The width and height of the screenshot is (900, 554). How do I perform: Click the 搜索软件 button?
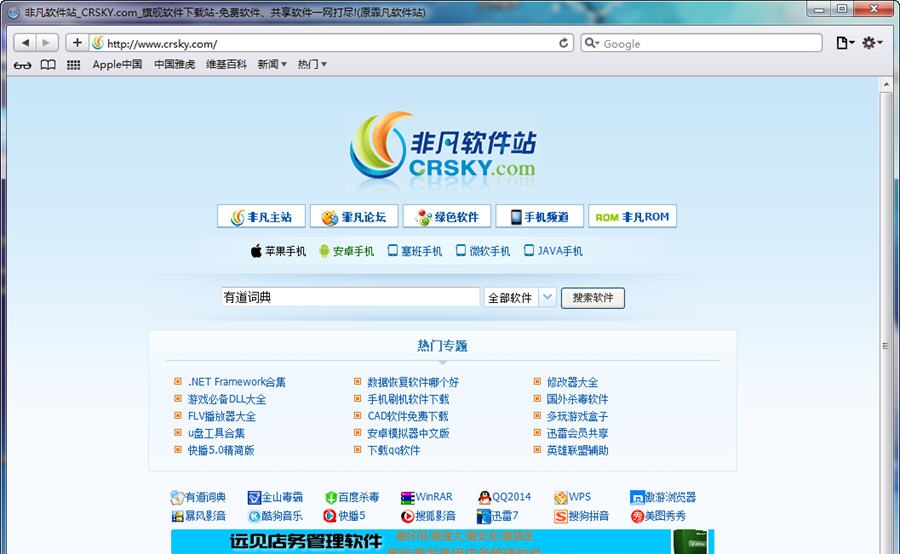click(593, 298)
